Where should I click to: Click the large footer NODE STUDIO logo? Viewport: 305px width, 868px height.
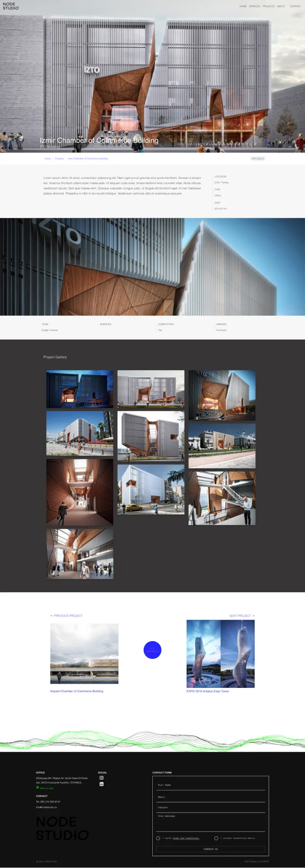(62, 828)
